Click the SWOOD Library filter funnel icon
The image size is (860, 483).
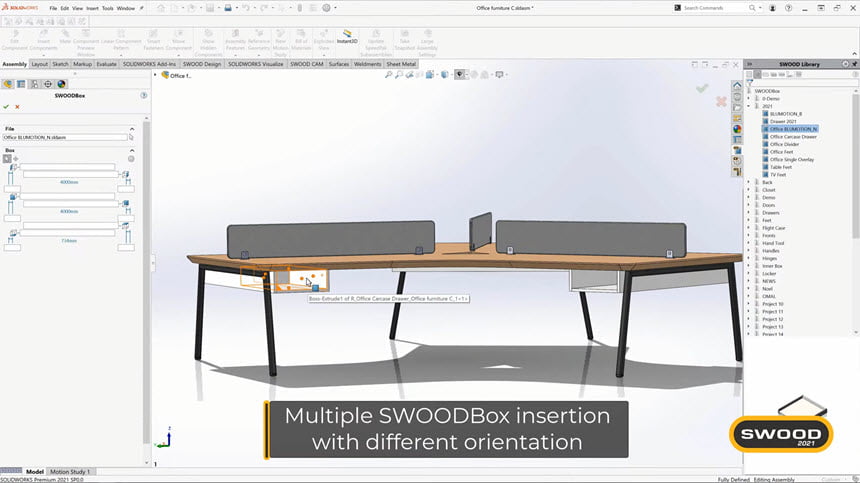tap(749, 83)
